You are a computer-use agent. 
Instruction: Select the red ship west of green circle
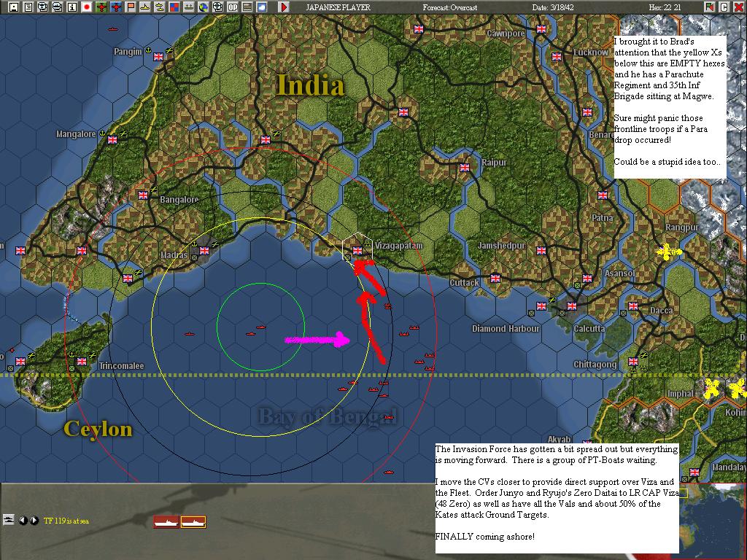[190, 334]
